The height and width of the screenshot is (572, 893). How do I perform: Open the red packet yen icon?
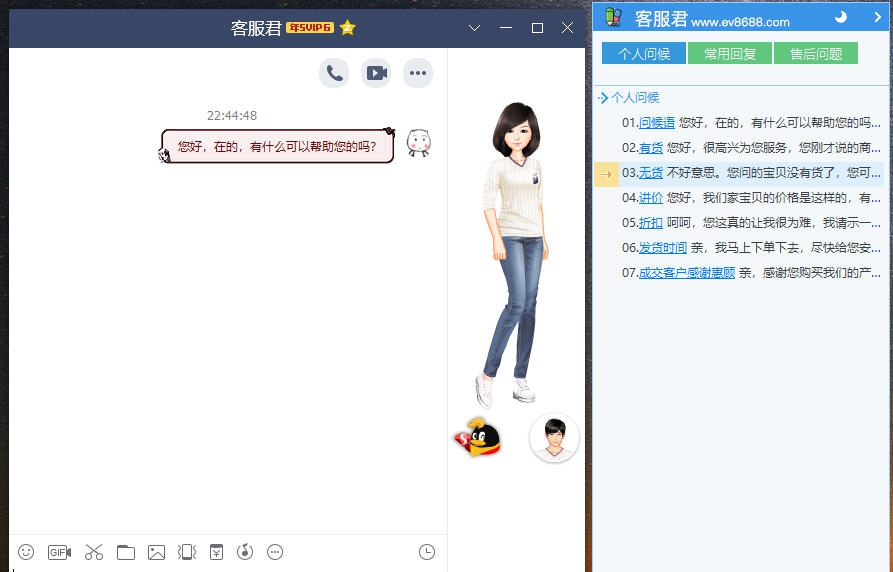coord(216,552)
